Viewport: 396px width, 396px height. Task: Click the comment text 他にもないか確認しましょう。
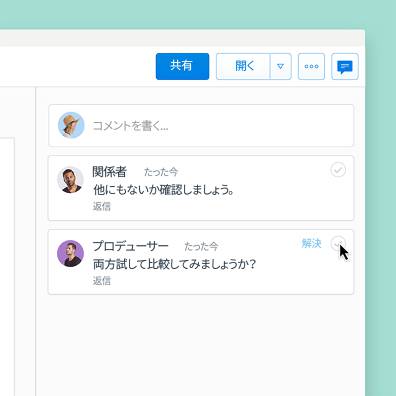(x=163, y=190)
